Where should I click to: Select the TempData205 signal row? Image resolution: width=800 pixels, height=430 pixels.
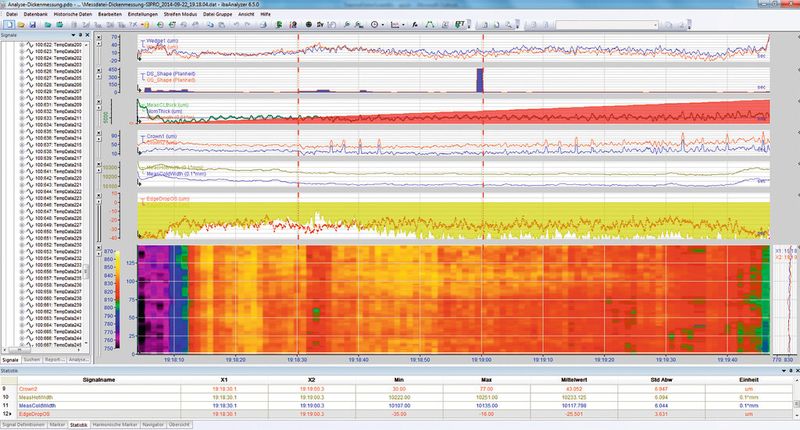coord(59,78)
